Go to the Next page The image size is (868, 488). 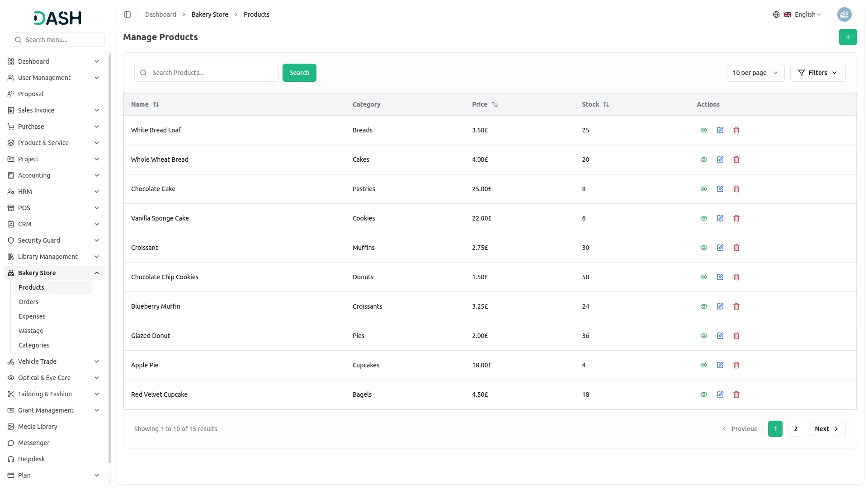826,429
